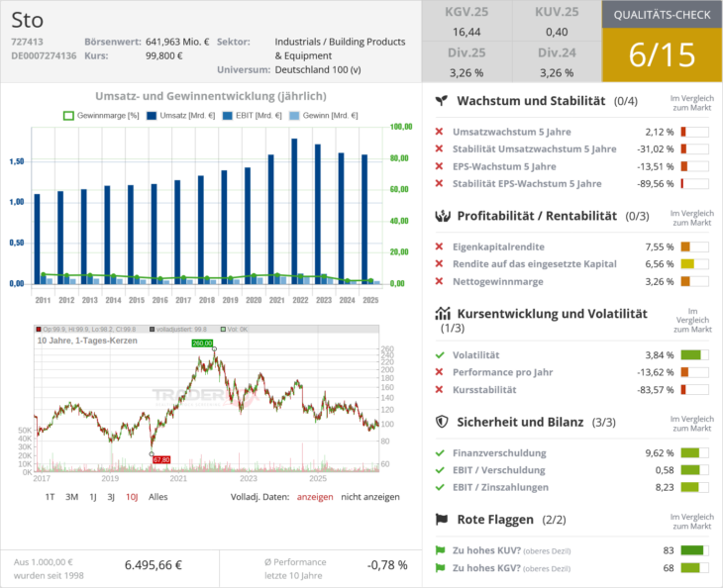Open the Performance pro Jahr metric
The image size is (723, 588).
(502, 372)
